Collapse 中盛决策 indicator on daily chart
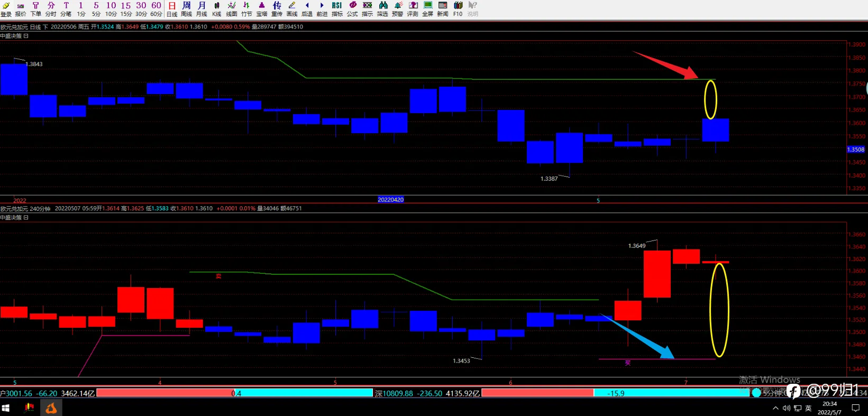The height and width of the screenshot is (416, 868). coord(26,36)
